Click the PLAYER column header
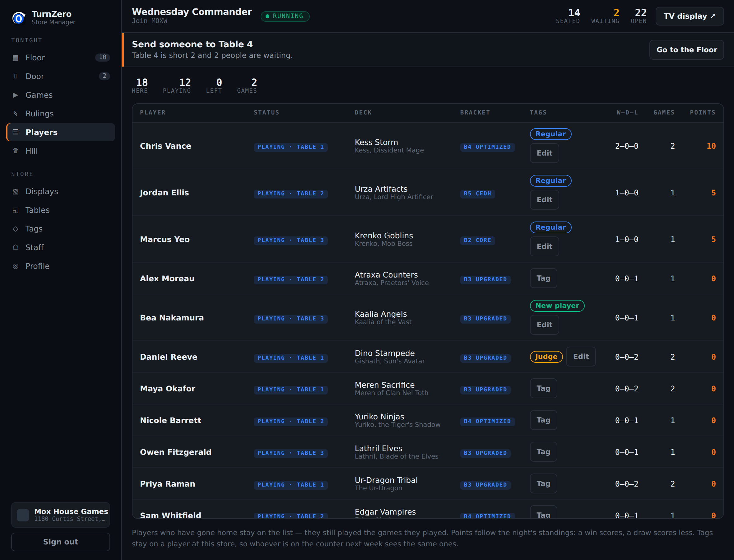Image resolution: width=734 pixels, height=560 pixels. [x=153, y=113]
